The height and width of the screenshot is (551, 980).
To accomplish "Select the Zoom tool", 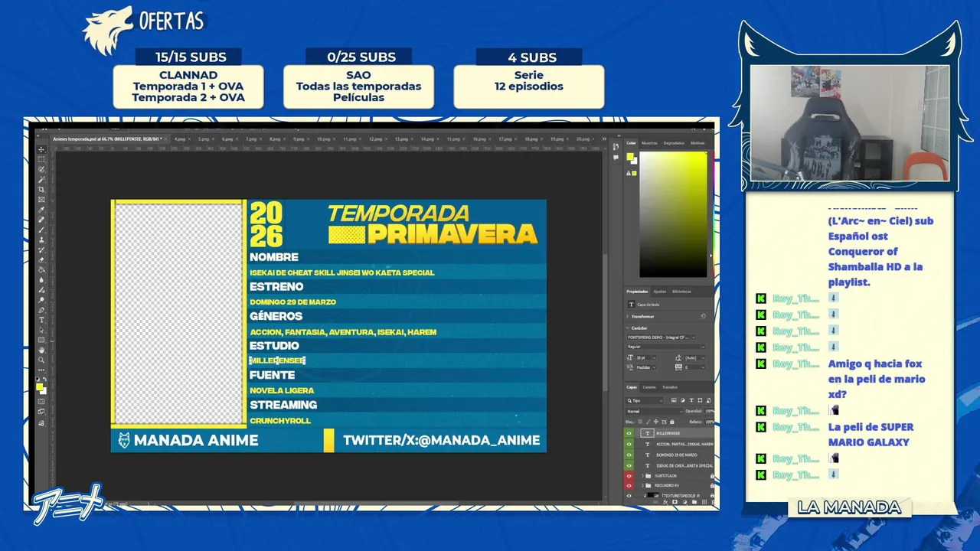I will tap(41, 360).
